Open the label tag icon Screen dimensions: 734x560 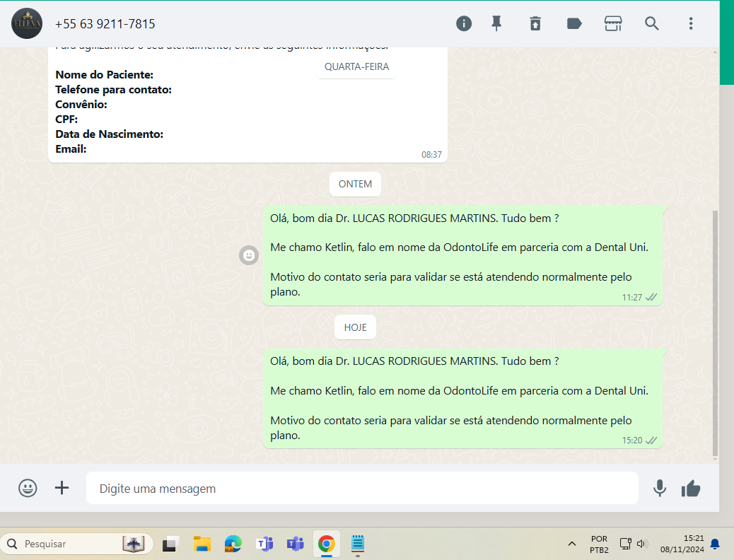(574, 23)
